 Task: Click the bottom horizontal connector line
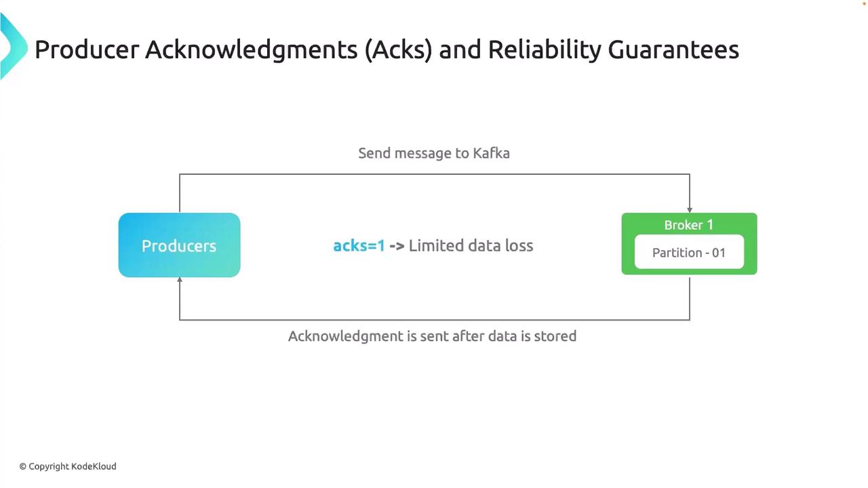pos(434,320)
